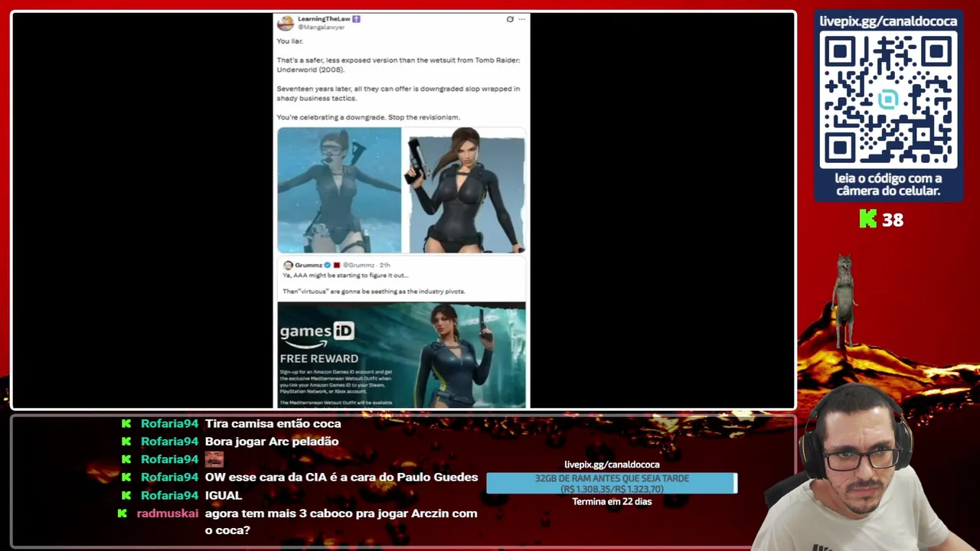This screenshot has width=980, height=551.
Task: Open the three-dot more menu on the tweet
Action: 522,19
